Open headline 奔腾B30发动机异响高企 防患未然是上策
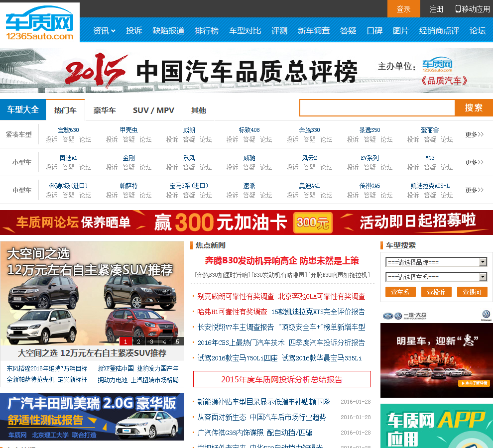 282,261
